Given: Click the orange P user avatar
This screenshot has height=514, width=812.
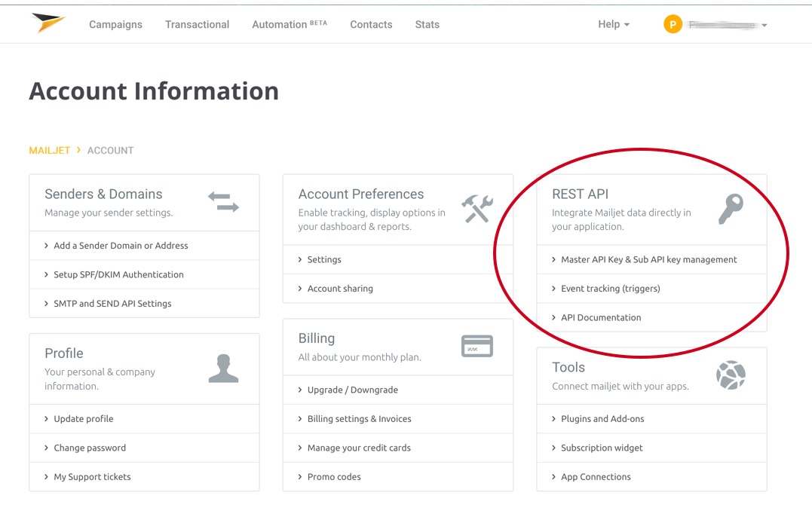Looking at the screenshot, I should click(x=673, y=24).
